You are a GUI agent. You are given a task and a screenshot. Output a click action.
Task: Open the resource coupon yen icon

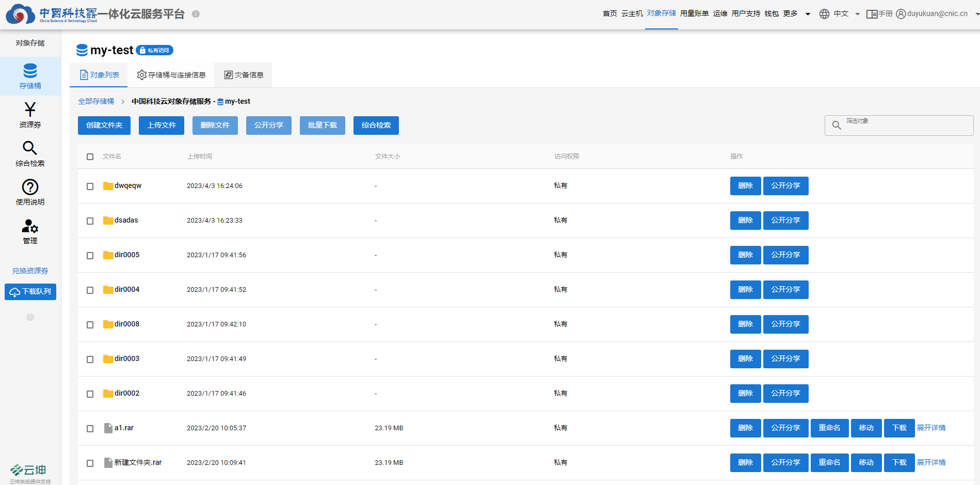pos(30,109)
